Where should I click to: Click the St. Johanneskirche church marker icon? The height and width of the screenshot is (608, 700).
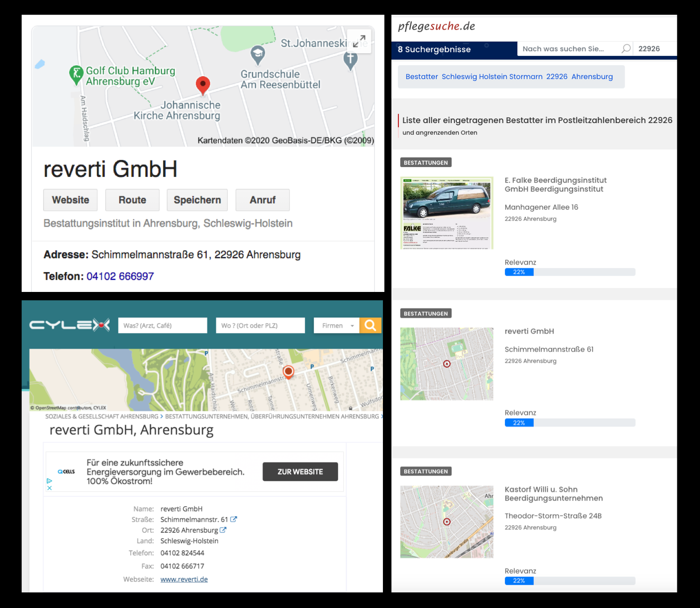pos(350,61)
